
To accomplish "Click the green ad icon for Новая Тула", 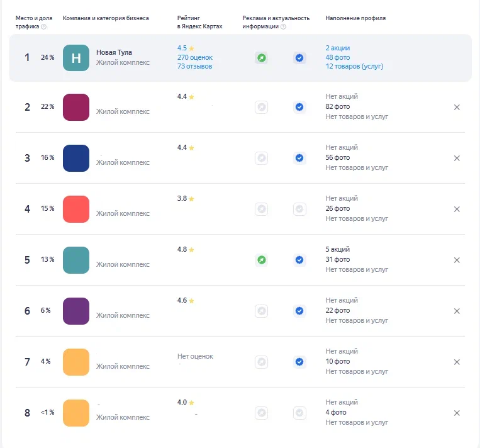I will (262, 58).
